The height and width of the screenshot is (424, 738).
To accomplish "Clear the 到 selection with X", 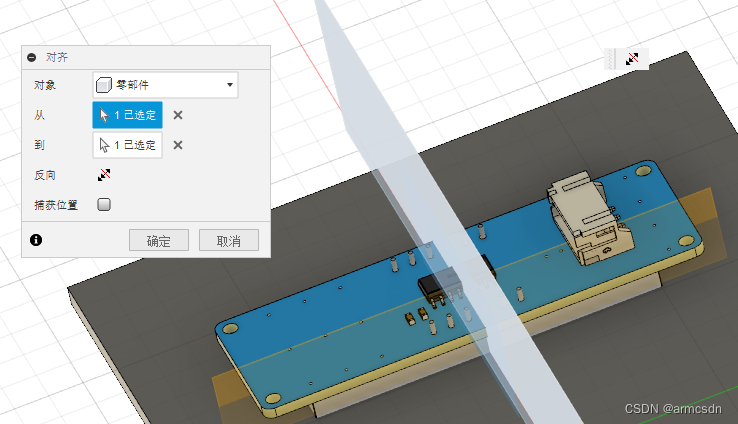I will click(178, 145).
